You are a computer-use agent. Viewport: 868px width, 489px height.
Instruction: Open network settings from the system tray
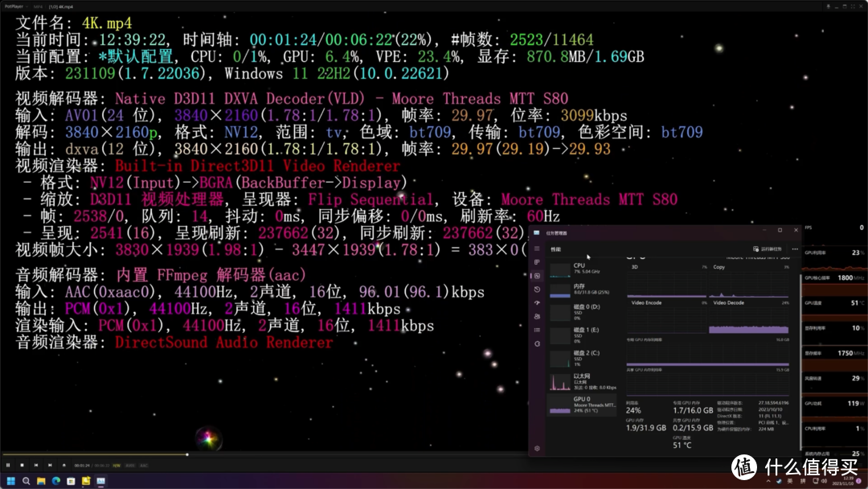click(x=816, y=482)
